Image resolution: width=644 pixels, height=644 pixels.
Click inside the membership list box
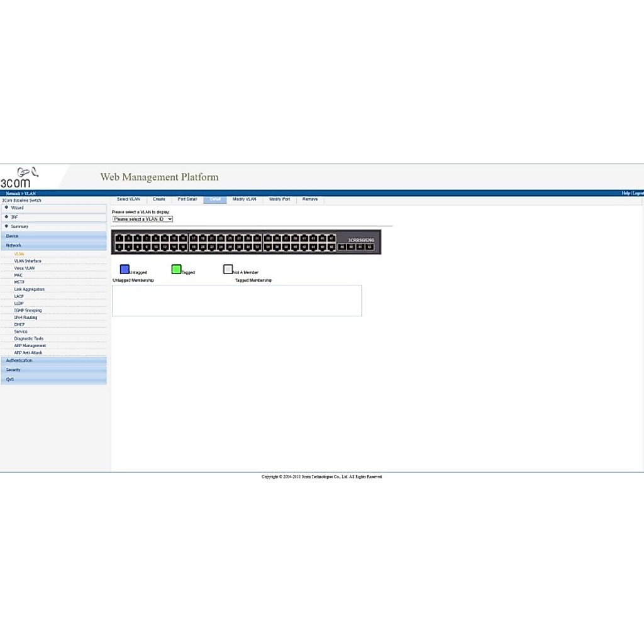[x=237, y=301]
